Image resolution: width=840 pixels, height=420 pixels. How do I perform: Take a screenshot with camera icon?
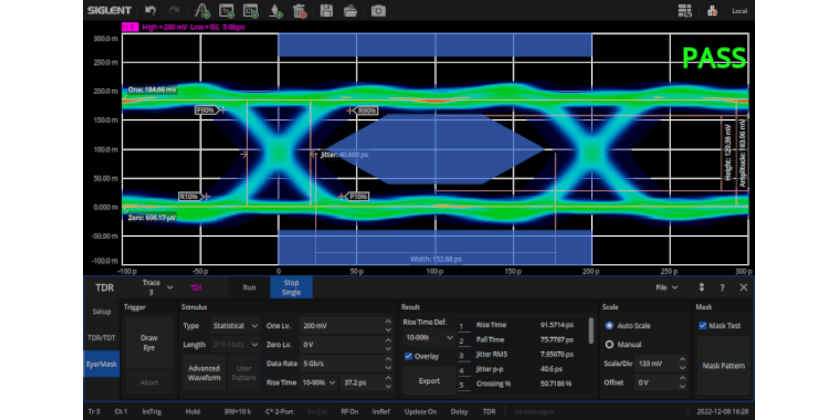[378, 10]
